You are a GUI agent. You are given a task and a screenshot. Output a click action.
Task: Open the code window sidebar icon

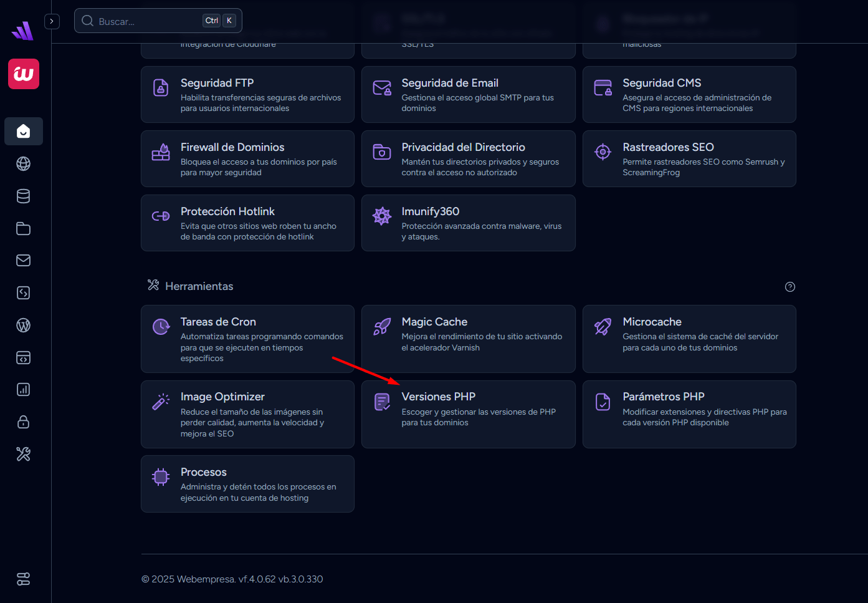coord(24,357)
